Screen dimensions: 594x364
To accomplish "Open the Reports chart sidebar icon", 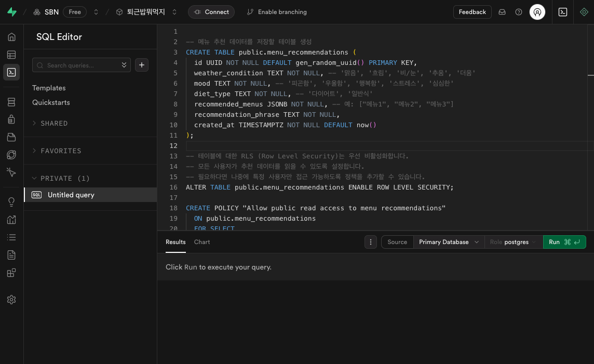I will (11, 220).
